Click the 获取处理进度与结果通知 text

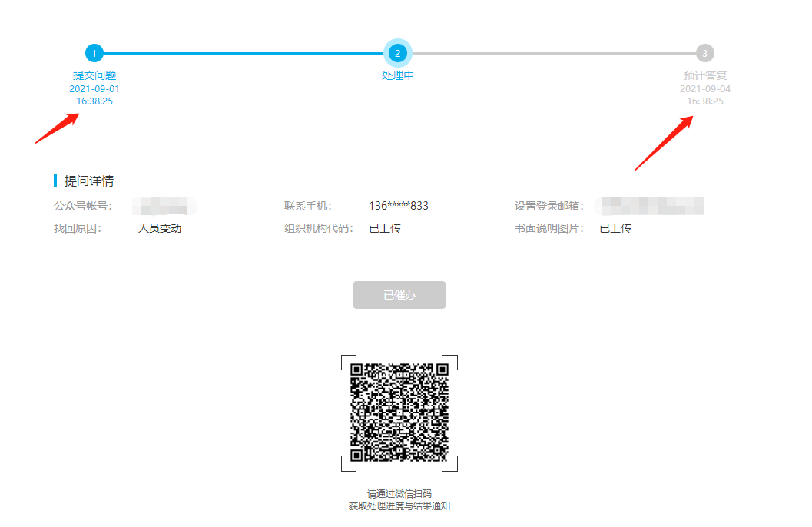(399, 506)
